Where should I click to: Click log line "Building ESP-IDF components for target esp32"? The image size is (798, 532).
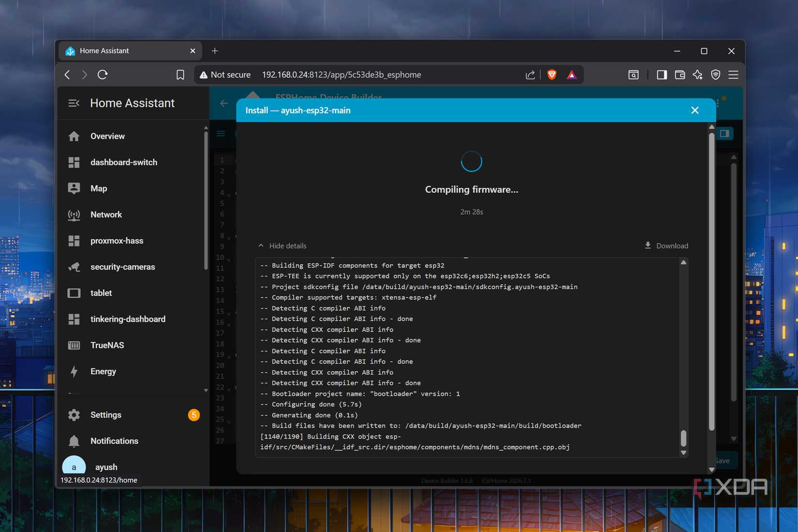tap(352, 266)
